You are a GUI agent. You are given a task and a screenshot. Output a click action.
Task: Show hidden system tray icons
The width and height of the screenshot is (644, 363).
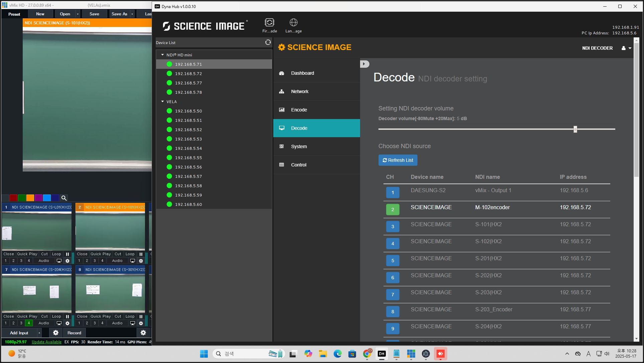click(x=567, y=354)
